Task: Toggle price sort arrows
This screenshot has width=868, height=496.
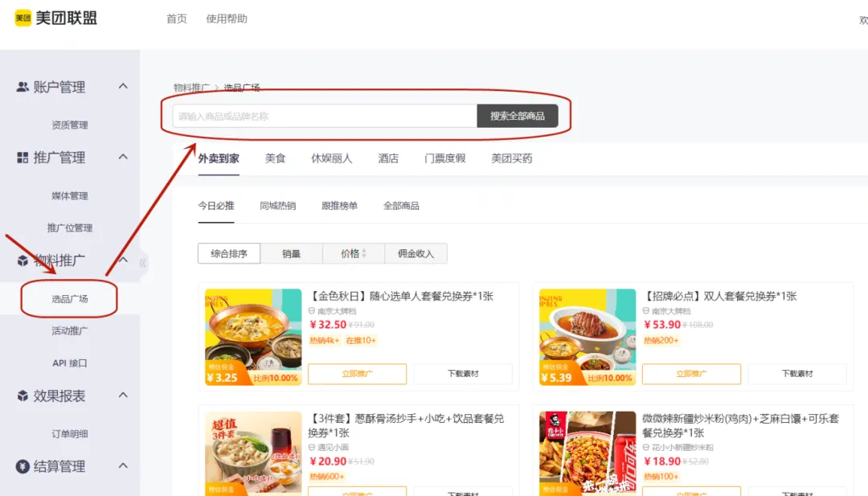Action: [x=364, y=253]
